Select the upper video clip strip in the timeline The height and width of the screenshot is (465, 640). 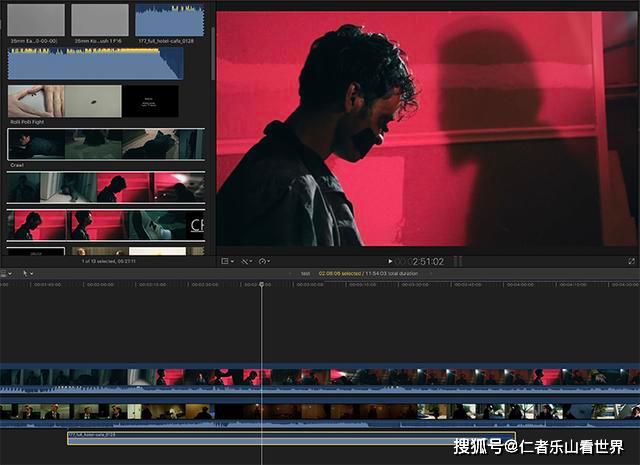click(x=320, y=380)
